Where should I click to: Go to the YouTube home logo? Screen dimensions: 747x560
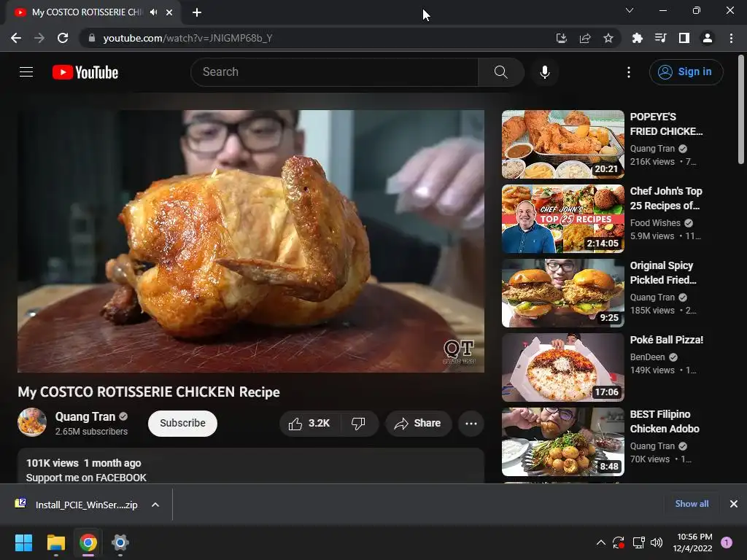tap(85, 72)
